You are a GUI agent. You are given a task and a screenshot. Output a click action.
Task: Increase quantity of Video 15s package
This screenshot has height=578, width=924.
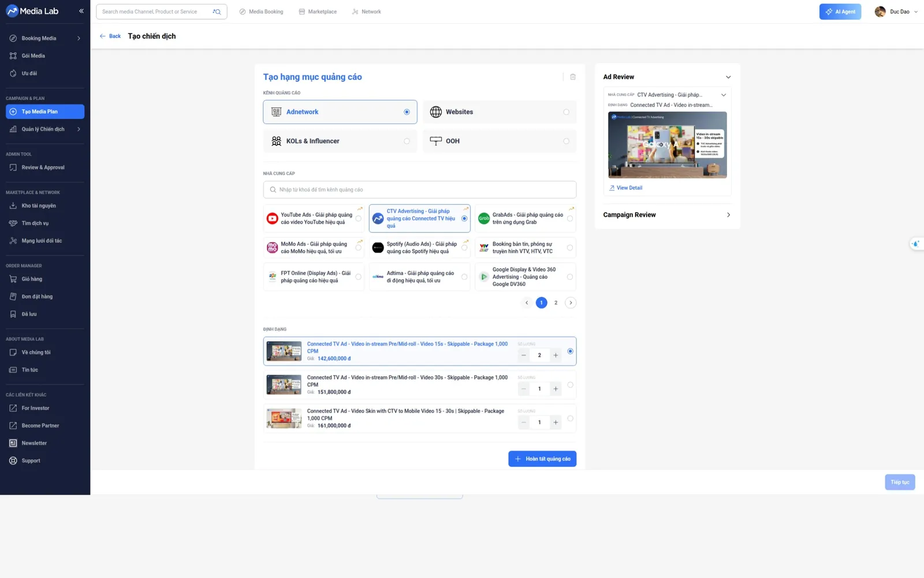[556, 355]
